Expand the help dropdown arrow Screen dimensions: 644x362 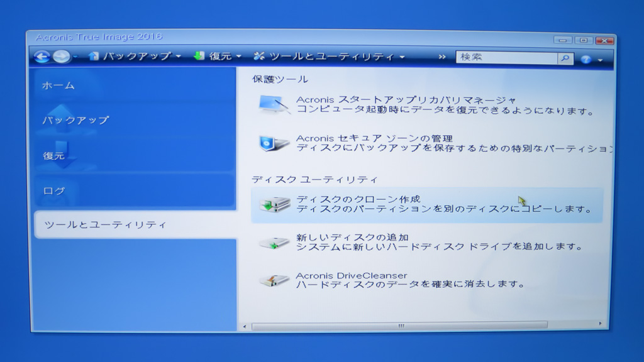(x=600, y=60)
